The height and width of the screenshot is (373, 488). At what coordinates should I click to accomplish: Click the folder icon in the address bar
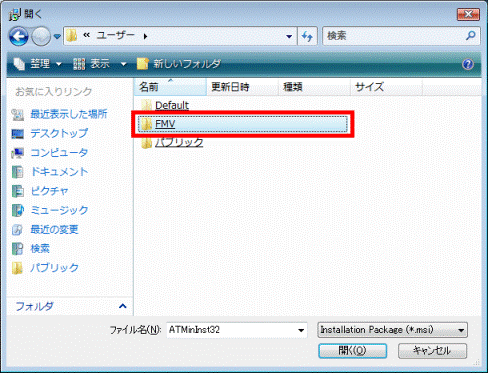click(x=71, y=35)
